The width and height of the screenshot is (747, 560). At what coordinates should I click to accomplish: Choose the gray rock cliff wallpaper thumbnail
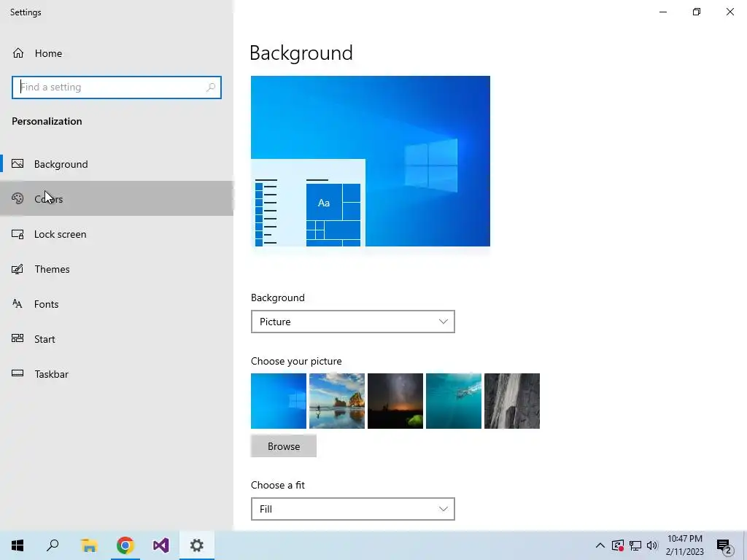pos(512,401)
